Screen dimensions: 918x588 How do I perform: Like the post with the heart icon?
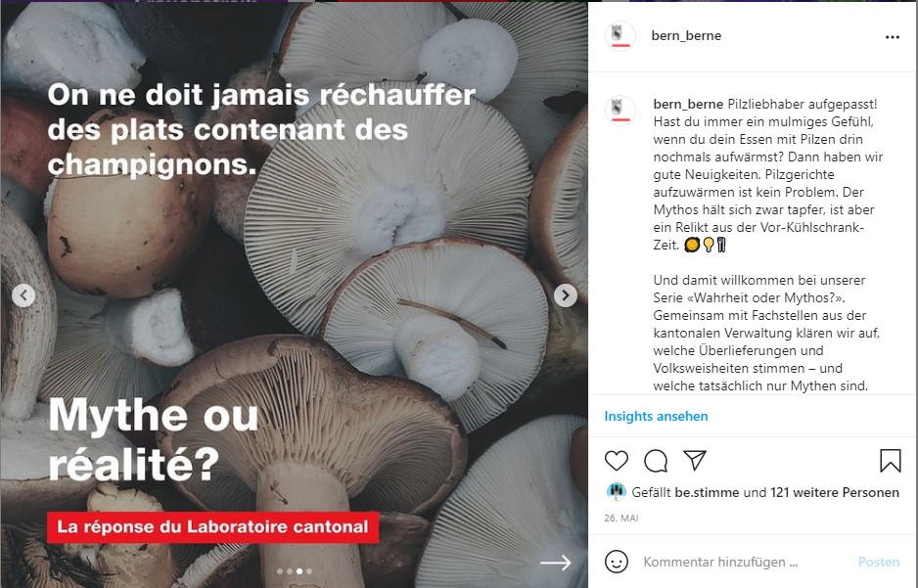617,461
